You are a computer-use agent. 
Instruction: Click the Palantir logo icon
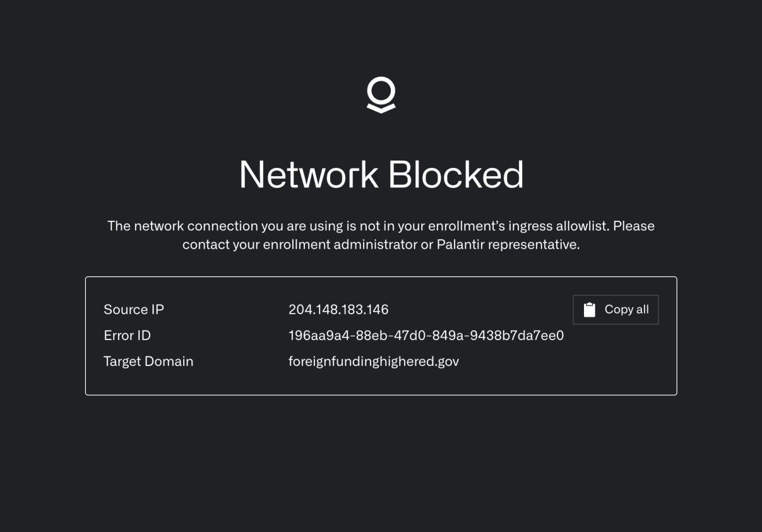click(x=381, y=95)
